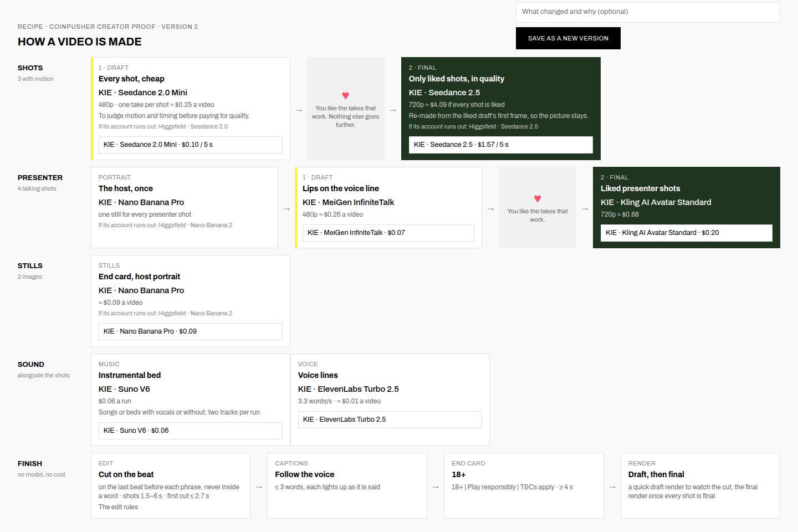The width and height of the screenshot is (798, 532).
Task: Click '720p ≈ $4.09 if every shot is liked'
Action: pos(457,104)
